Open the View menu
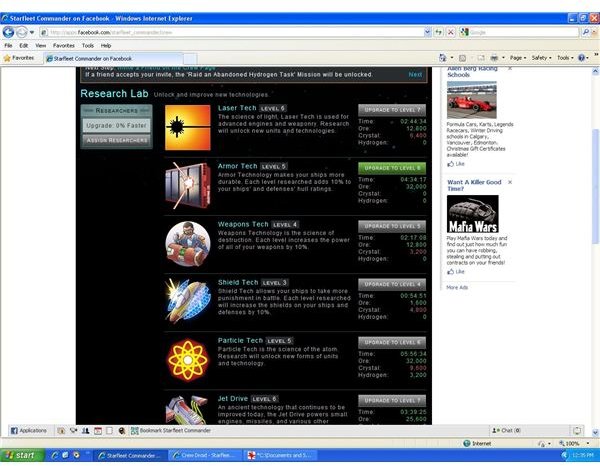Viewport: 600px width, 466px height. click(x=41, y=46)
